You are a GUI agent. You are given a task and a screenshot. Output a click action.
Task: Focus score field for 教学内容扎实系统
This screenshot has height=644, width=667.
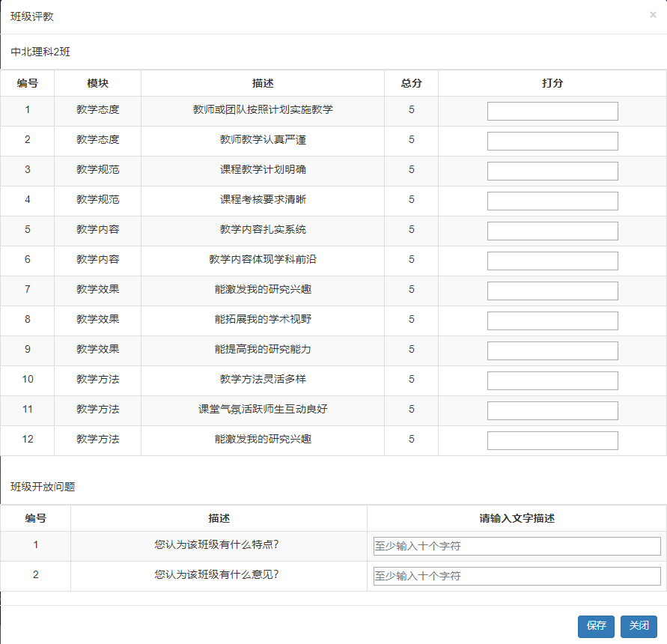[x=552, y=231]
